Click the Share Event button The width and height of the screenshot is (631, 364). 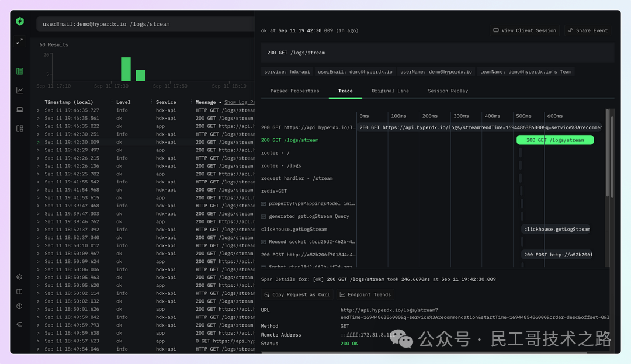pos(588,30)
